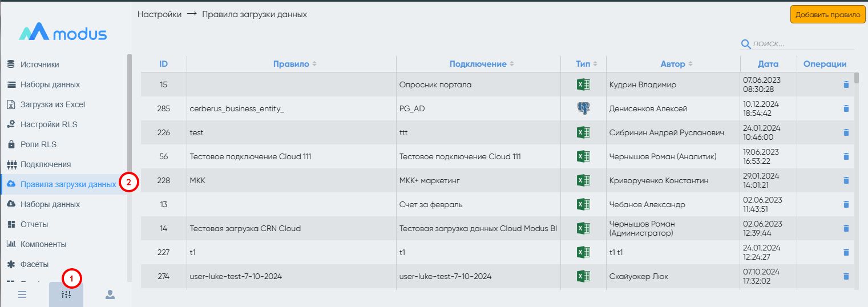Open Источники in the sidebar
The image size is (868, 307).
(39, 64)
